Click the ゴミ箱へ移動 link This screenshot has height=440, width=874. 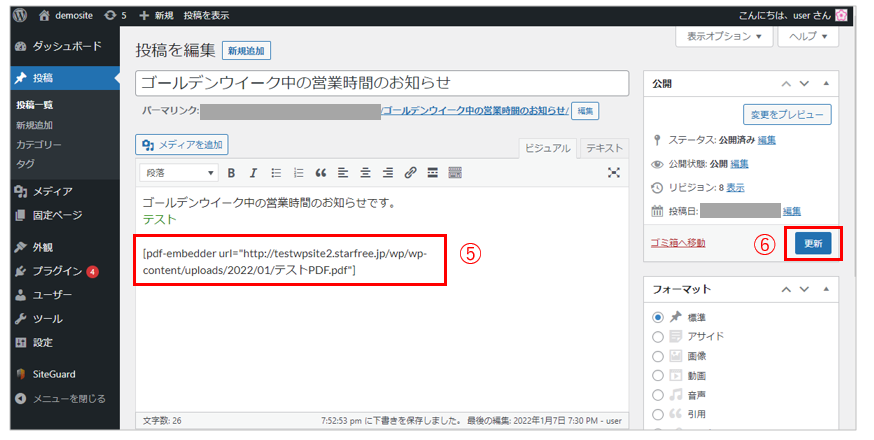coord(678,243)
